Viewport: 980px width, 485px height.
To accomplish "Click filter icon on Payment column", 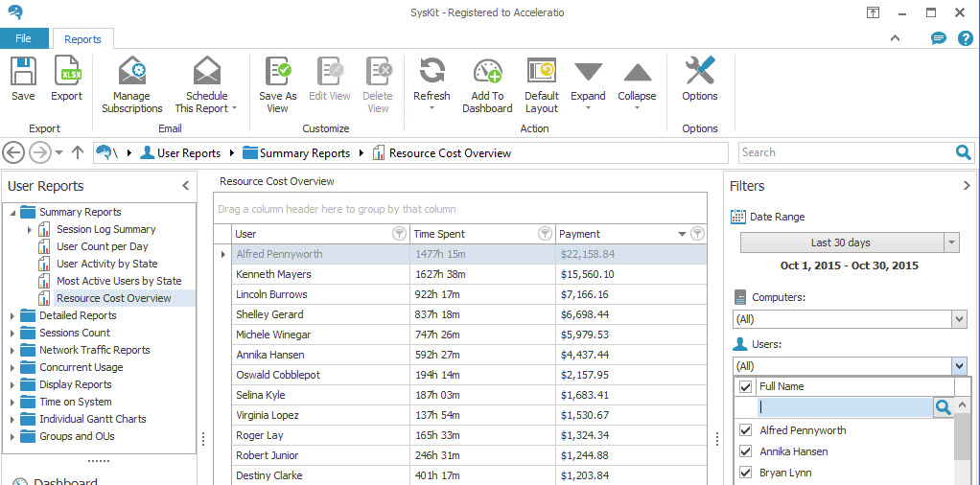I will [x=698, y=234].
